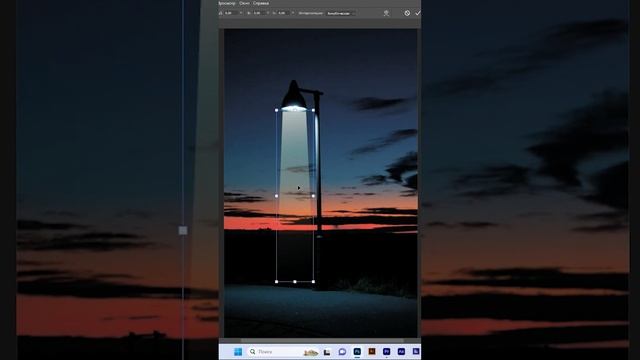The image size is (640, 360).
Task: Click the middle-left transform handle
Action: 277,196
